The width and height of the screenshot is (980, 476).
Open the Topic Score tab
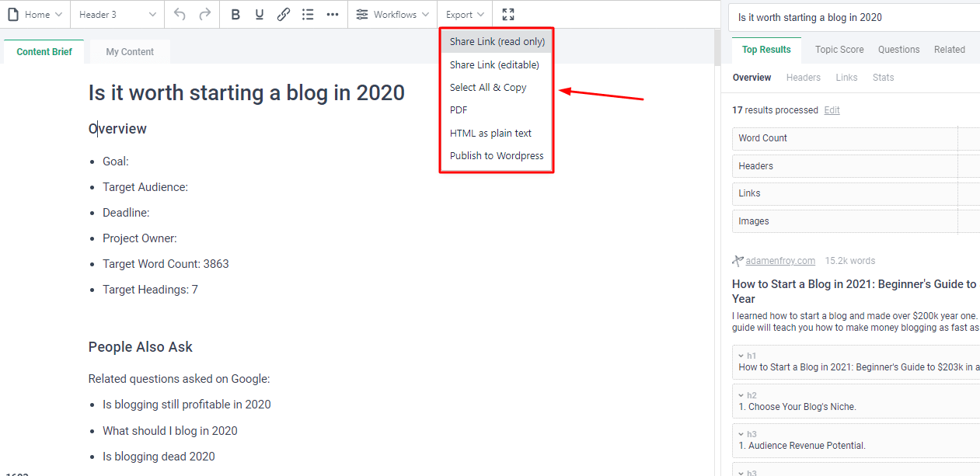pos(839,50)
